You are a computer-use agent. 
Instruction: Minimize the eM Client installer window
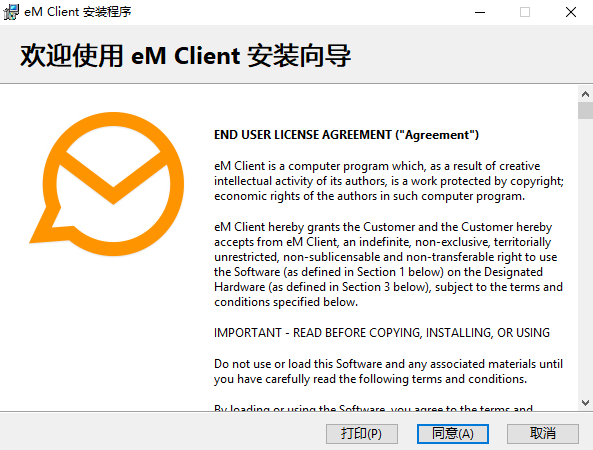pos(480,12)
